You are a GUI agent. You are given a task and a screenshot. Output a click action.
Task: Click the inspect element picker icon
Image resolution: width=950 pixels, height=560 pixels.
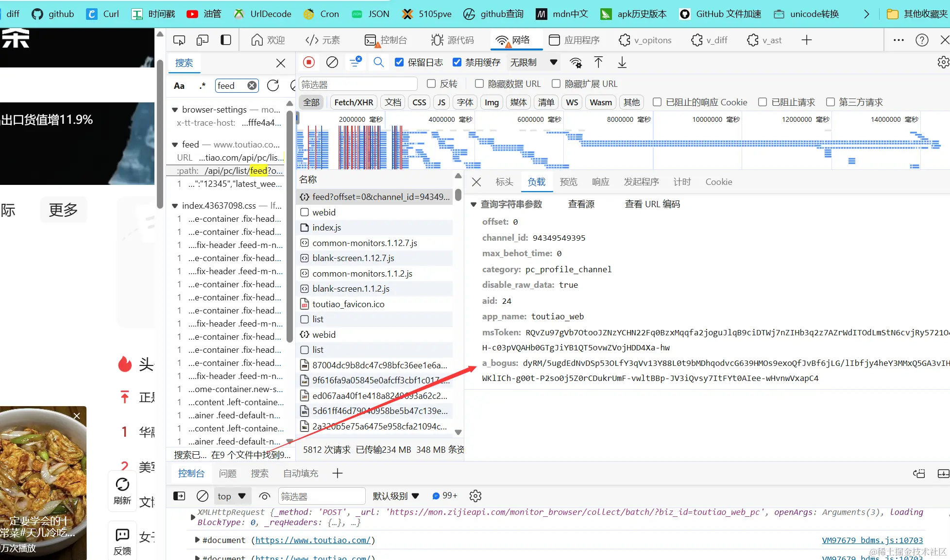[179, 40]
